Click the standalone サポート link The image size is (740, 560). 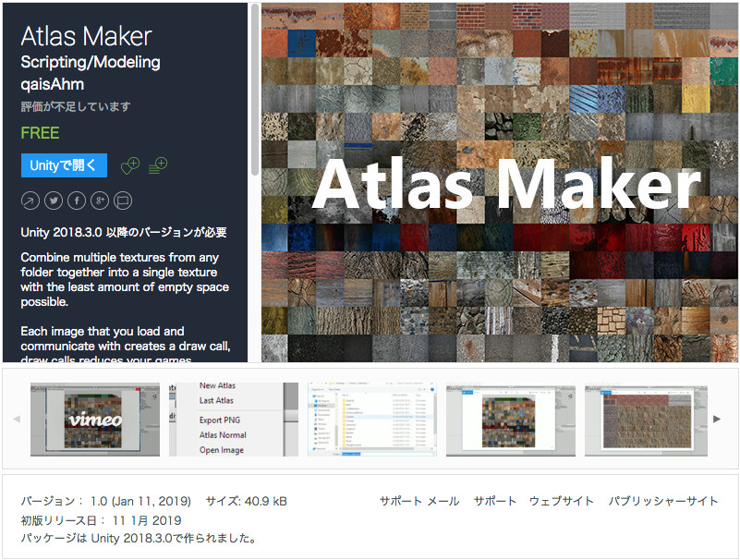[494, 501]
